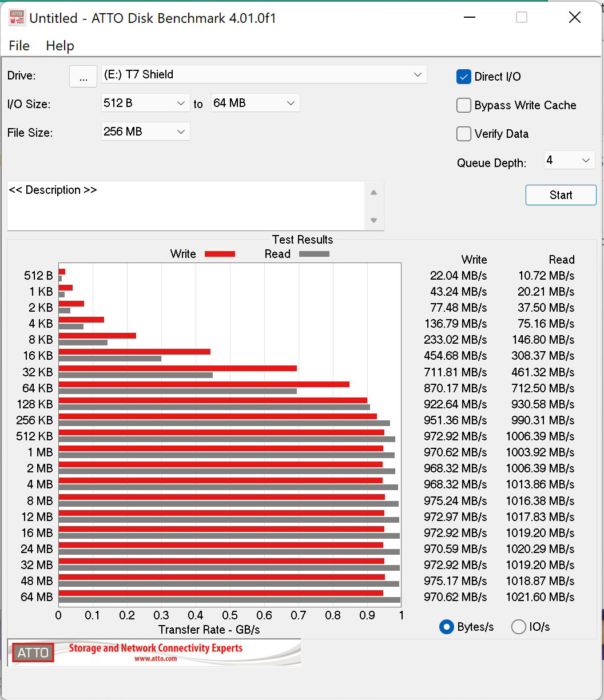Screen dimensions: 604x700
Task: Click the description scroll down arrow
Action: [373, 220]
